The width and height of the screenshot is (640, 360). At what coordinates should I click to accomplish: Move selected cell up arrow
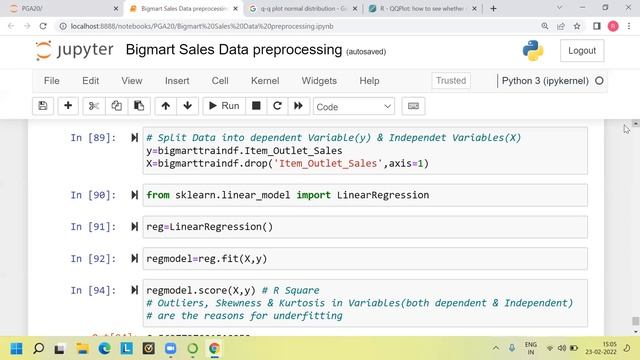tap(165, 106)
